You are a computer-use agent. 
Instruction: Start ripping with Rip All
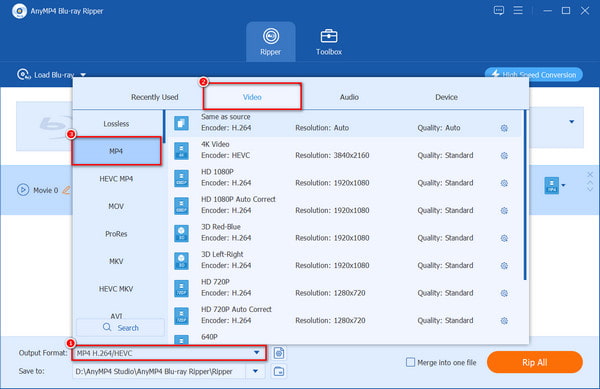[x=535, y=362]
